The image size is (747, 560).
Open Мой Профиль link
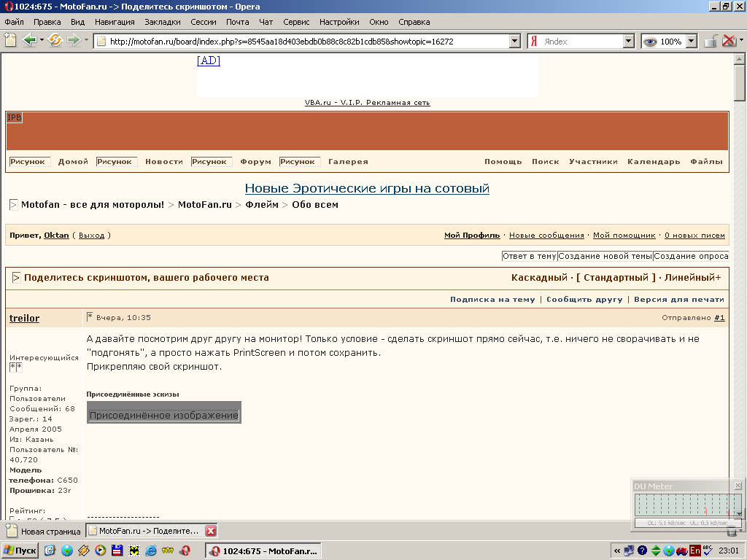(472, 236)
